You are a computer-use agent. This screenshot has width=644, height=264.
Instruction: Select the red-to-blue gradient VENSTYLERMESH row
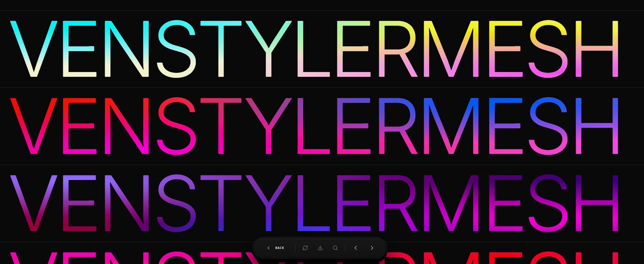click(x=322, y=126)
